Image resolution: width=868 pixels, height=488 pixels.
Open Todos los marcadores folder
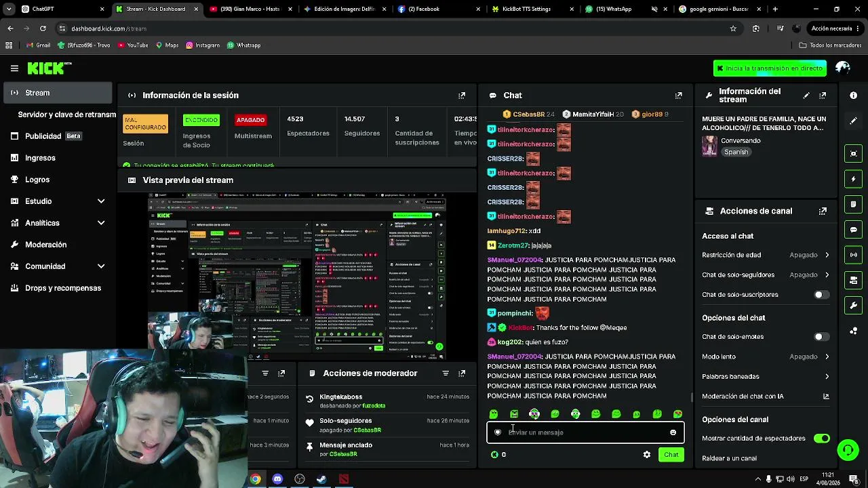tap(830, 45)
